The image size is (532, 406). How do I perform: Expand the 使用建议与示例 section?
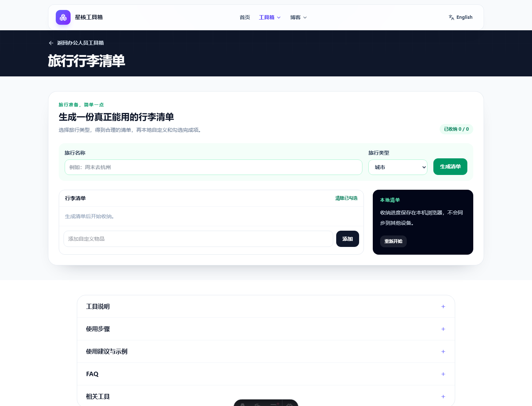(x=266, y=351)
